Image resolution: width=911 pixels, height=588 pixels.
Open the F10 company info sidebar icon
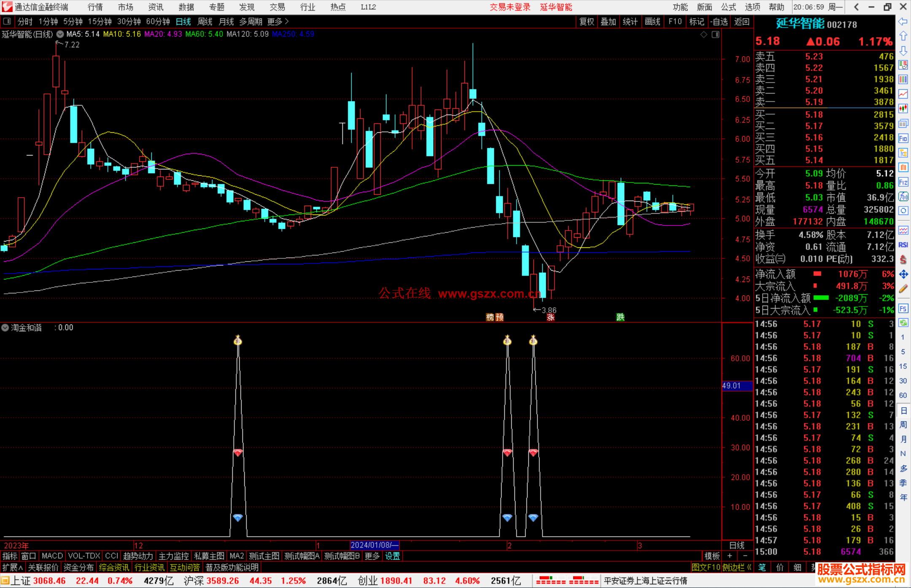[x=903, y=139]
